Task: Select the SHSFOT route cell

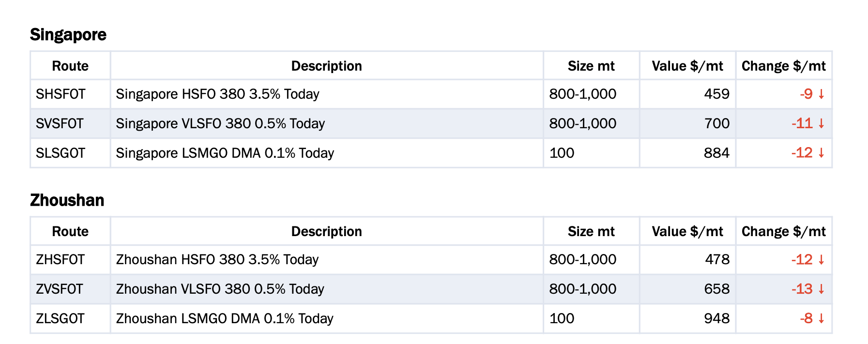Action: (71, 94)
